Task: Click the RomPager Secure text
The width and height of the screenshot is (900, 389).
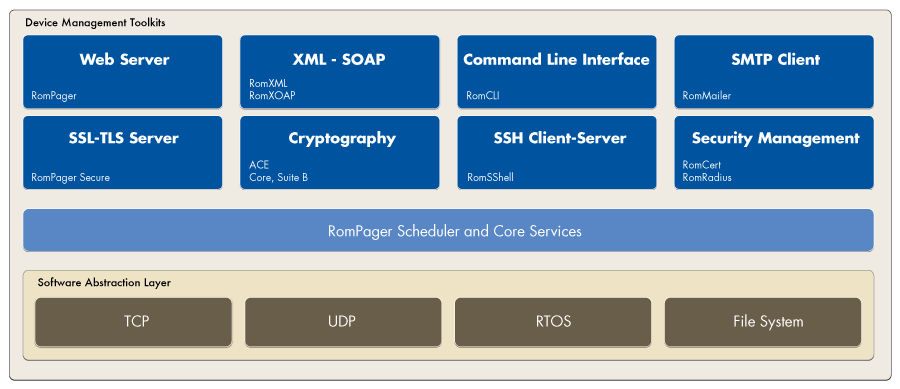Action: [70, 177]
